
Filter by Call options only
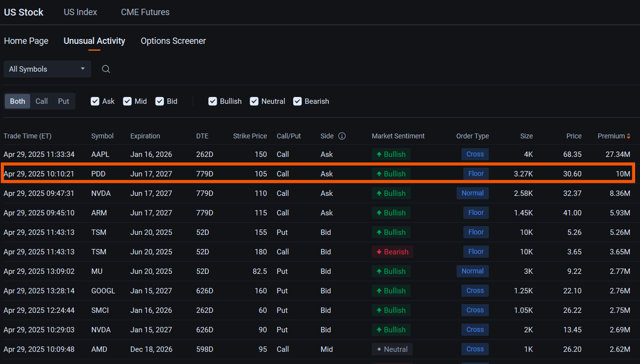pos(41,101)
